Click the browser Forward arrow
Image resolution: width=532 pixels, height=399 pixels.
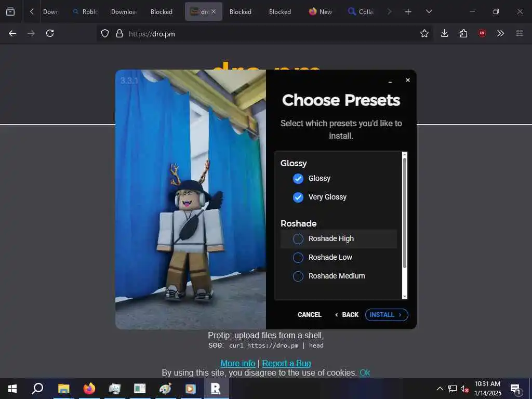[31, 33]
